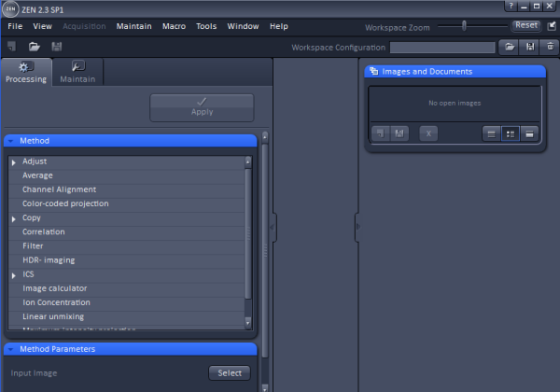Open a file with the folder toolbar icon
The image size is (560, 392).
point(35,47)
